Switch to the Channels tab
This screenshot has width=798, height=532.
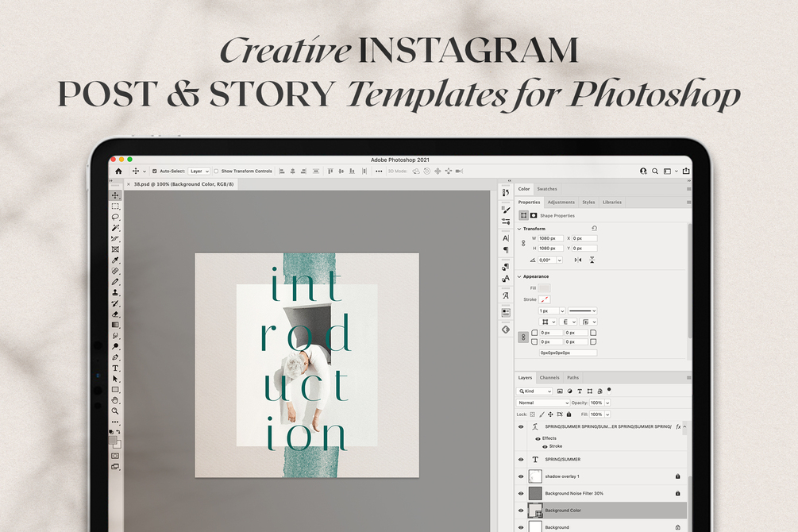point(549,378)
